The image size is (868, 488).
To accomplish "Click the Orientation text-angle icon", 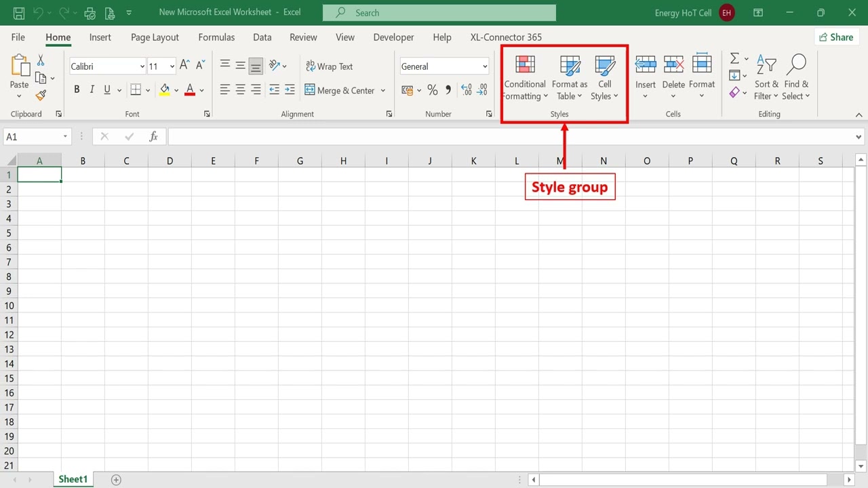I will [x=275, y=66].
